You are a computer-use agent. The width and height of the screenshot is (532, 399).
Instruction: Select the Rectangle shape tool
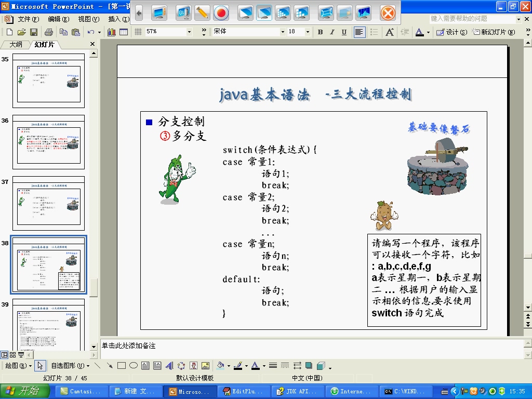122,365
